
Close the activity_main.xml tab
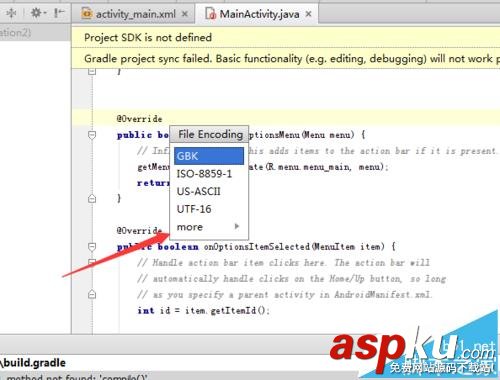(x=185, y=14)
